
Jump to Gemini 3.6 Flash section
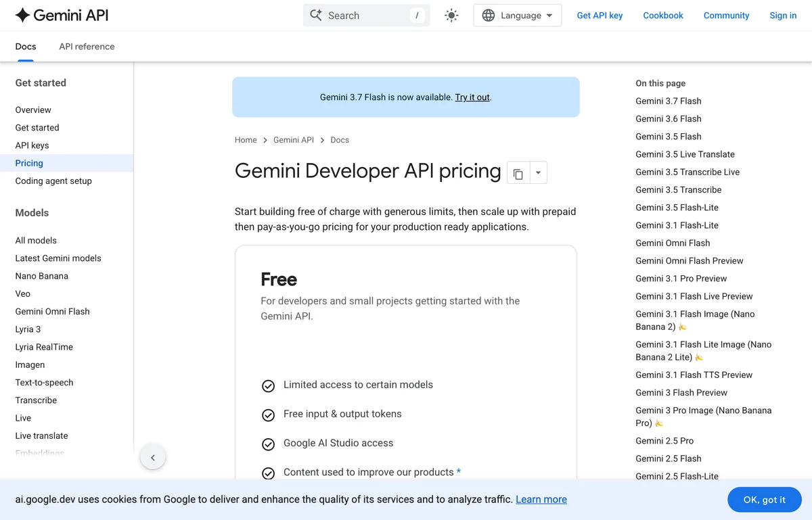(669, 118)
